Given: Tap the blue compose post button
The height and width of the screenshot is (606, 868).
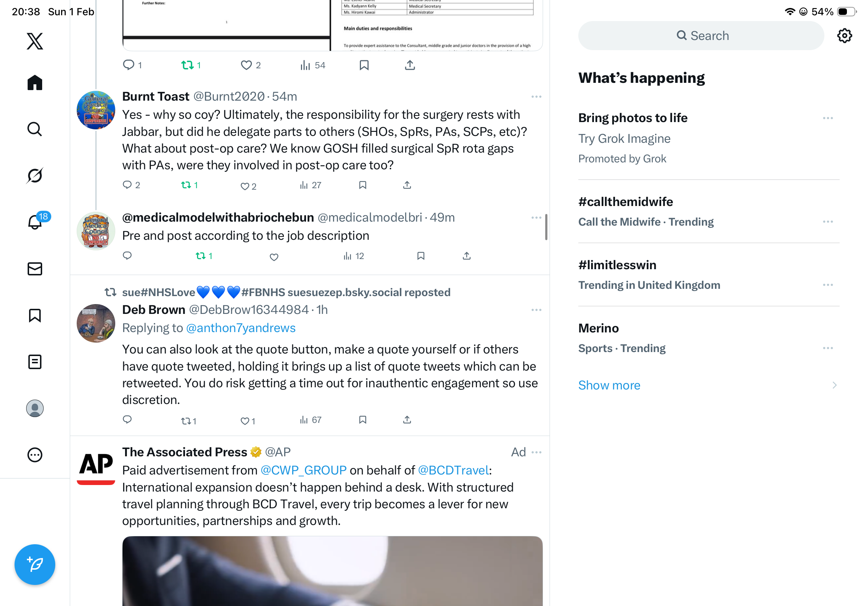Looking at the screenshot, I should pyautogui.click(x=35, y=565).
